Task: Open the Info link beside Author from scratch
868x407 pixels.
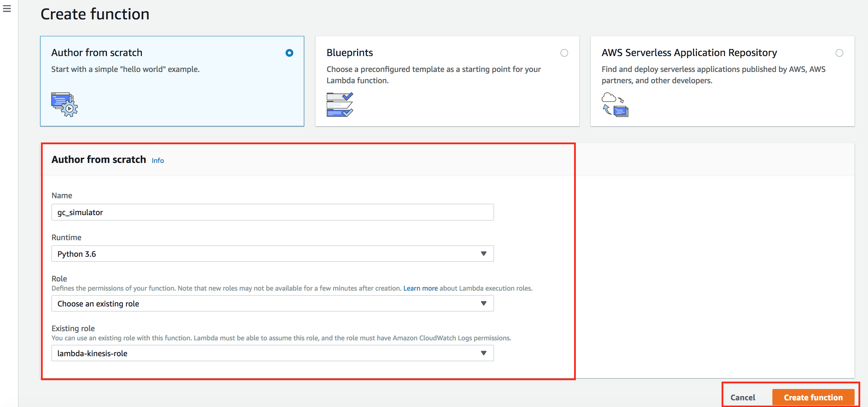Action: [158, 160]
